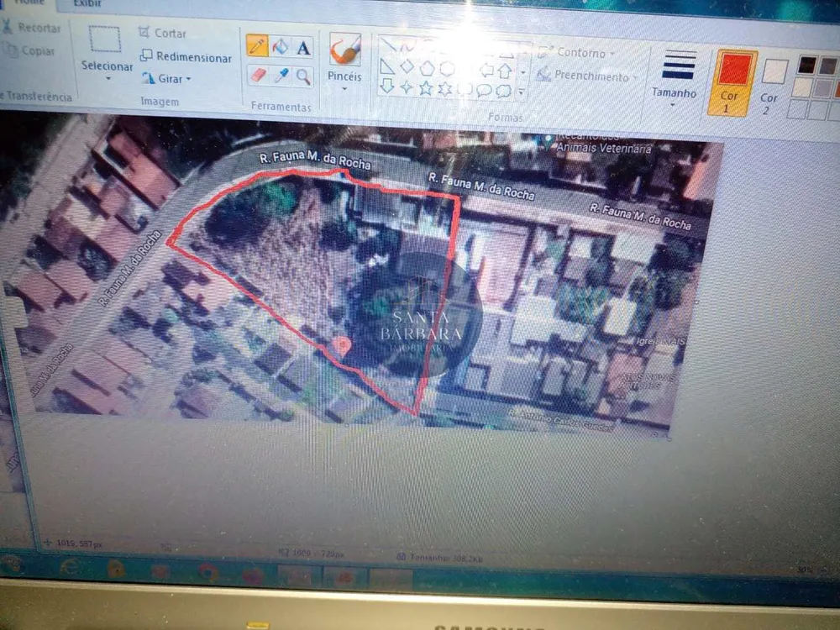Choose the down arrow shape
The height and width of the screenshot is (630, 840).
pos(386,85)
